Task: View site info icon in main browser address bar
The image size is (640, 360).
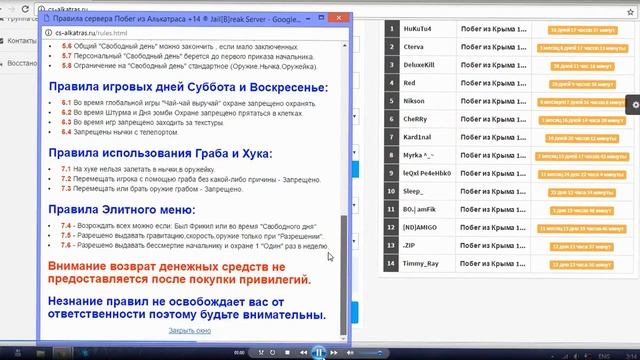Action: [41, 9]
